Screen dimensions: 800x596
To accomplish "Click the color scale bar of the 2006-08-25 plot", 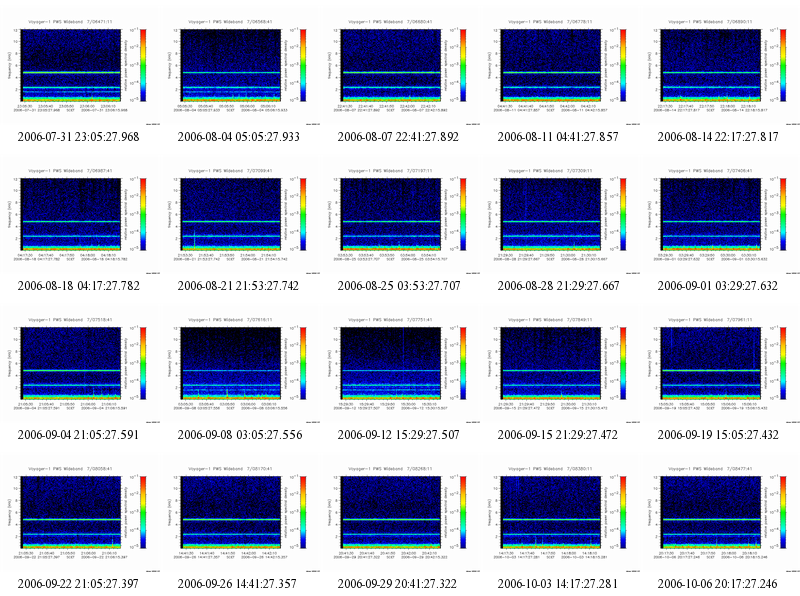I will (463, 214).
